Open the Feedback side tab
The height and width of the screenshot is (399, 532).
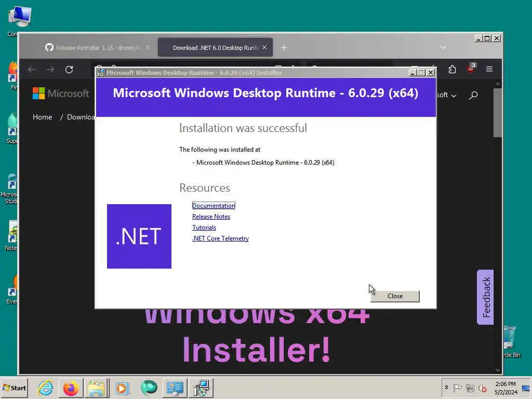[x=485, y=297]
